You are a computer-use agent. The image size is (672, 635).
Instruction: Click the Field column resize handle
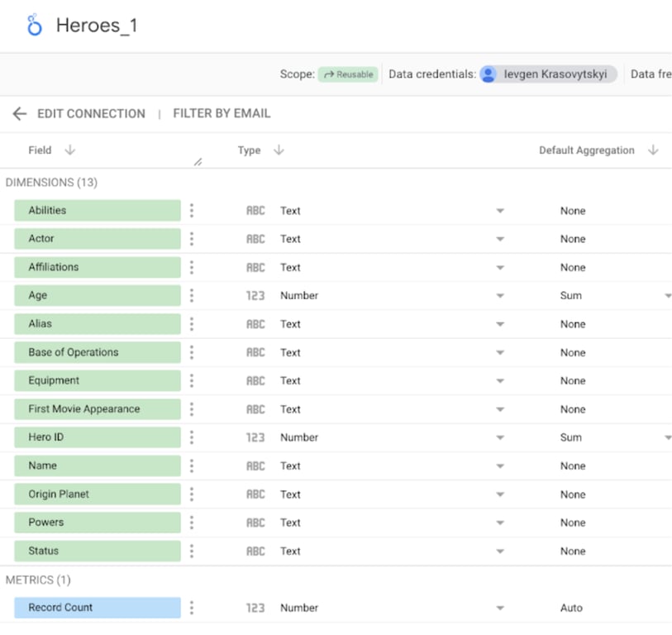[198, 162]
